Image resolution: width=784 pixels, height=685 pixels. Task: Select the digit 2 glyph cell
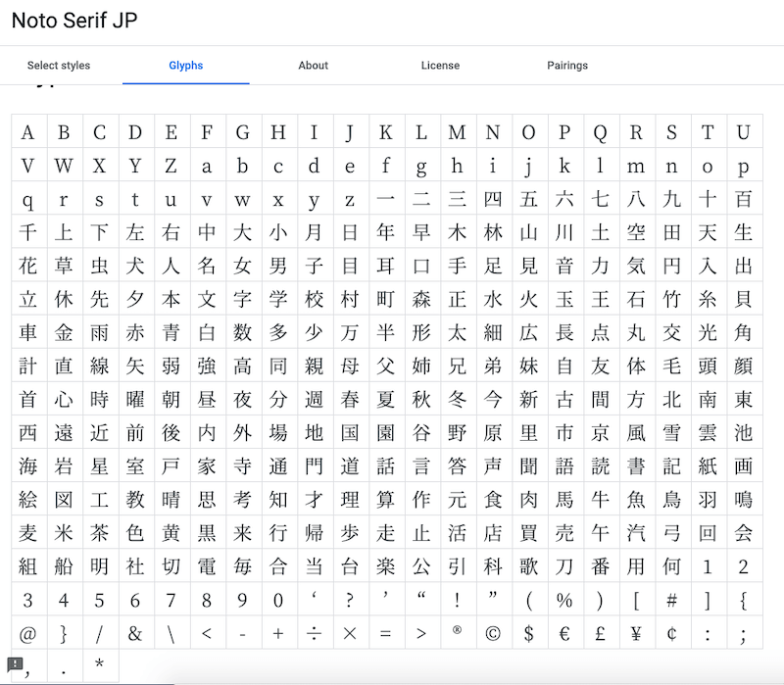pos(745,565)
